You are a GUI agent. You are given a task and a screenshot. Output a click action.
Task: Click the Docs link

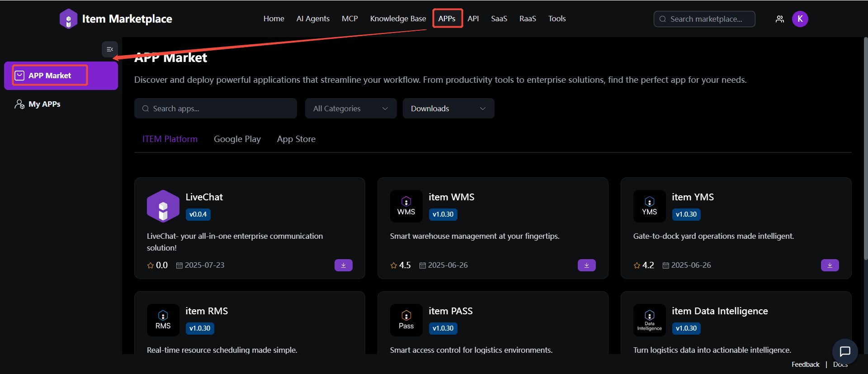(x=840, y=365)
